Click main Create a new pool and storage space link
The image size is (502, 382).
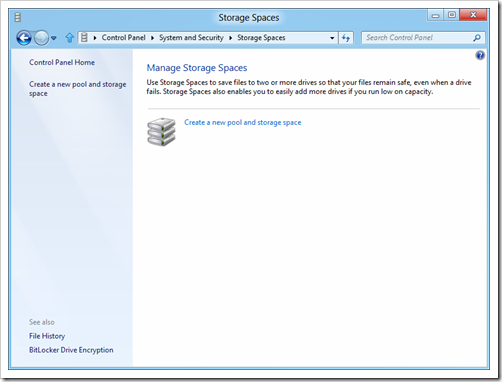click(243, 122)
